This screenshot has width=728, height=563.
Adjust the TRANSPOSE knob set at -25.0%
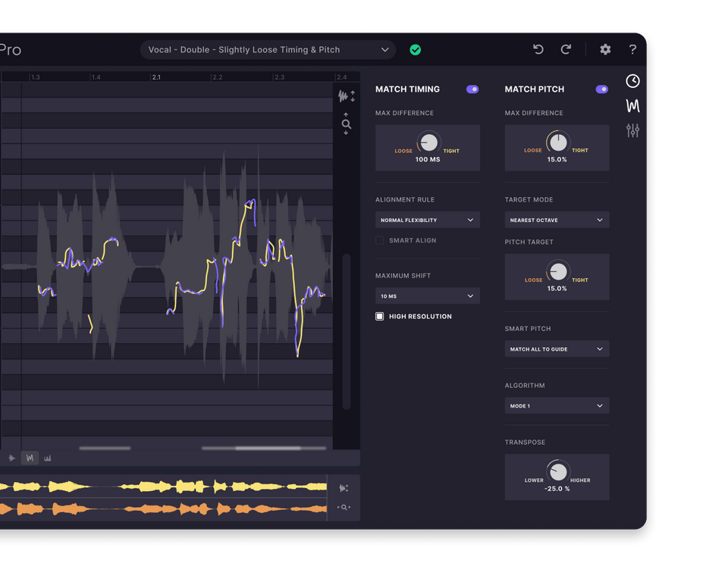[557, 471]
